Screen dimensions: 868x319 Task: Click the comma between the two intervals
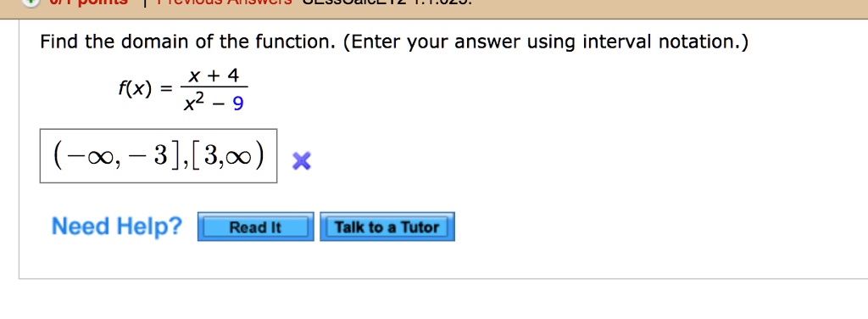coord(186,162)
